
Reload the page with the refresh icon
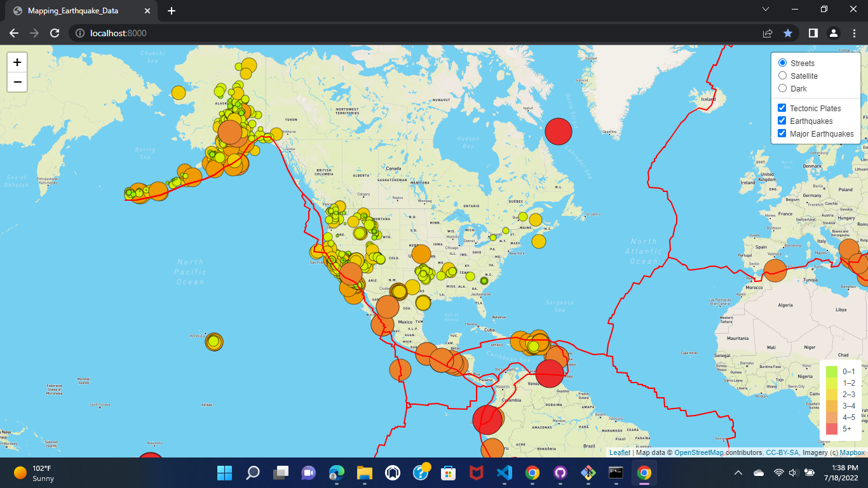55,33
